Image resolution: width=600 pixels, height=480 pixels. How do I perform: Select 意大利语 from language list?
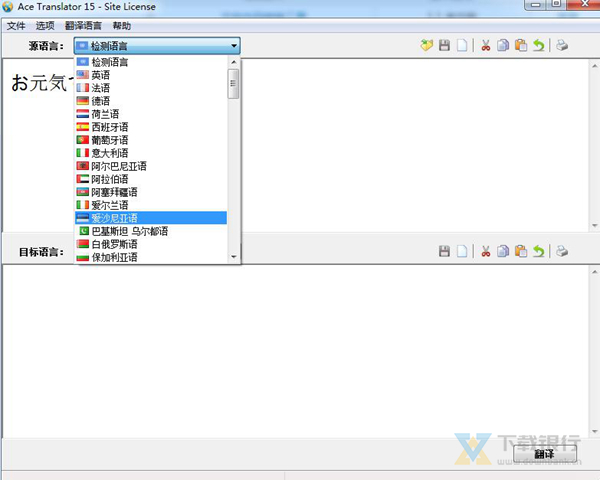151,153
